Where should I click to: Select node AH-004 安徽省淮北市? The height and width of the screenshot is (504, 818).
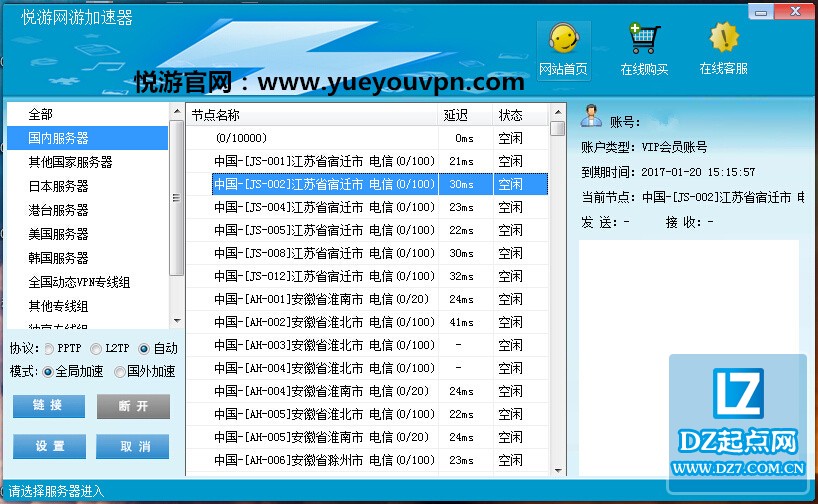click(367, 368)
